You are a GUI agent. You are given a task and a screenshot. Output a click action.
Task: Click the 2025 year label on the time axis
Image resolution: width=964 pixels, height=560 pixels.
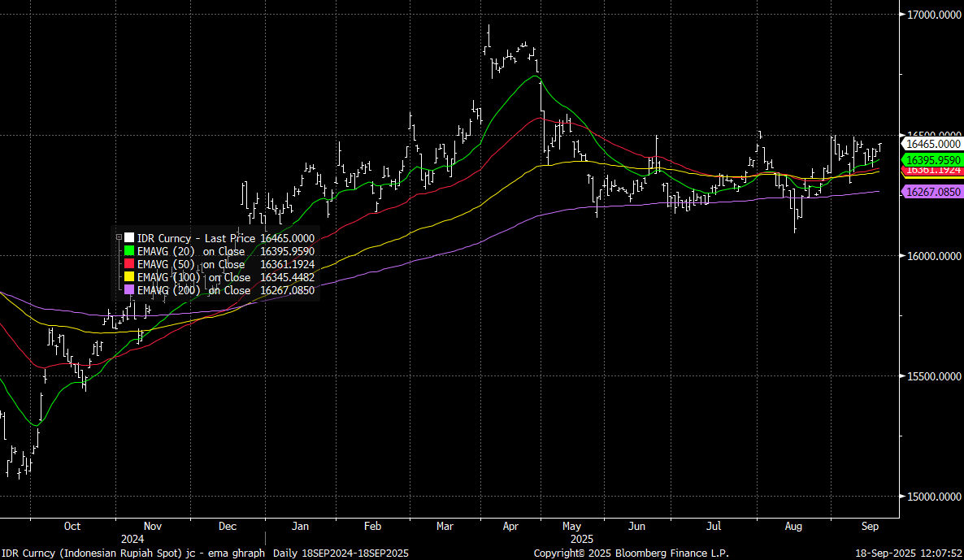pyautogui.click(x=581, y=539)
